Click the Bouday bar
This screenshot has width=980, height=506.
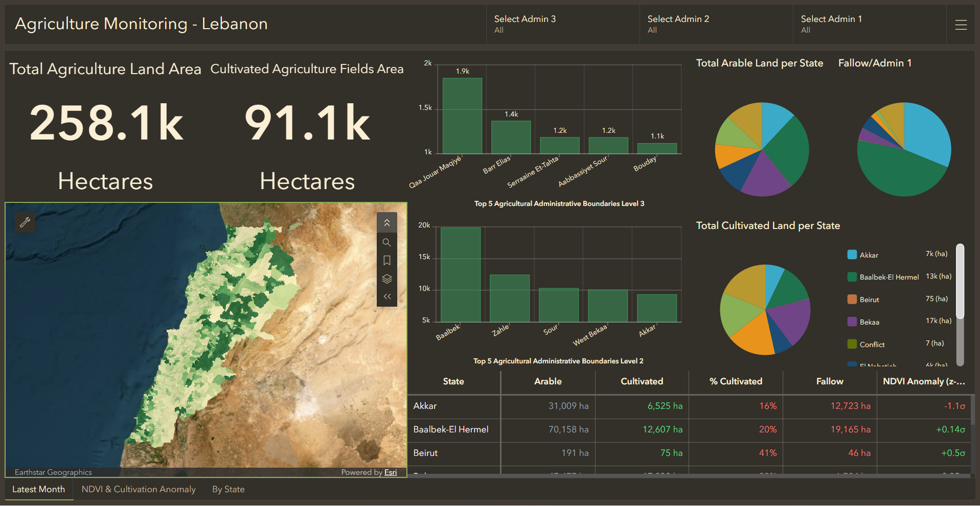657,148
